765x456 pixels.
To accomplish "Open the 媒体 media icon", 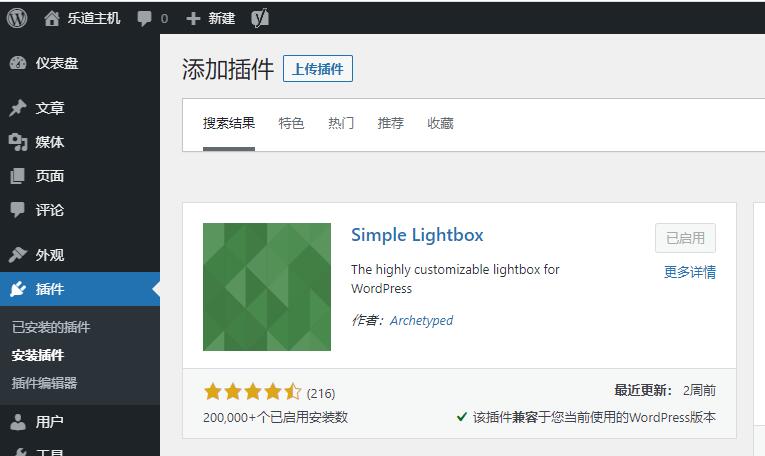I will [x=18, y=142].
